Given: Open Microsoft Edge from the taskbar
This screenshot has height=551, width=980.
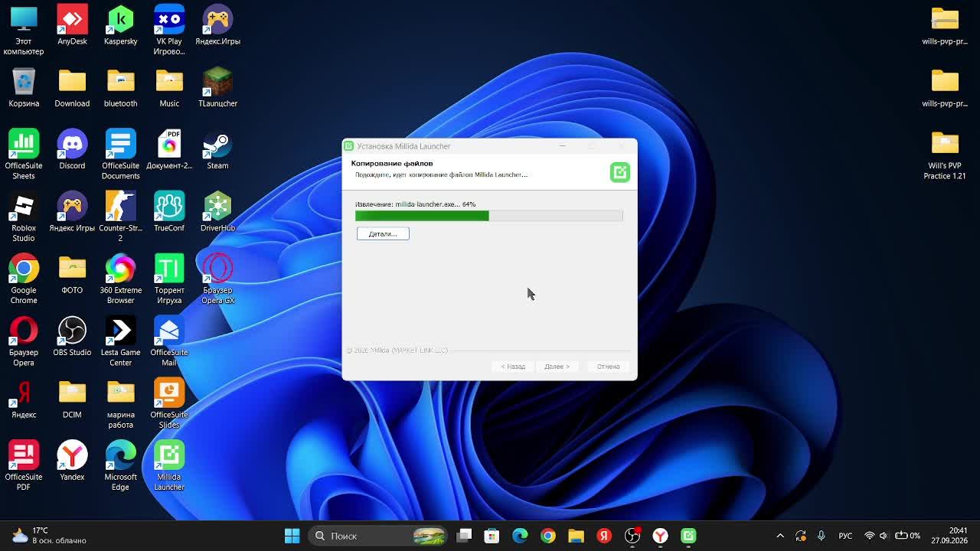Looking at the screenshot, I should (x=520, y=536).
